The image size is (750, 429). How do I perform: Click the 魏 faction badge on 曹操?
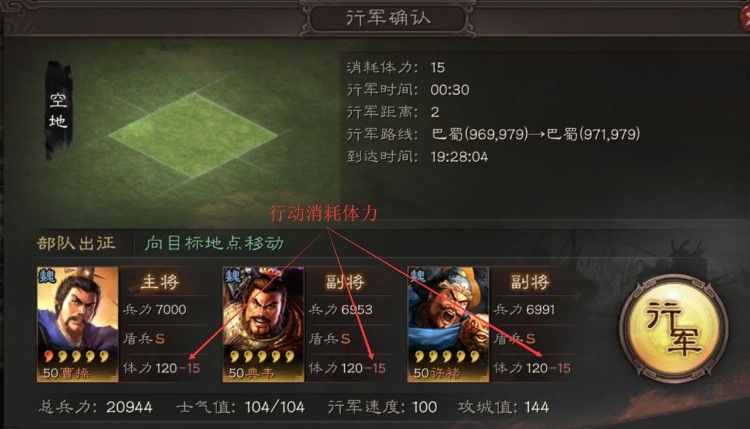point(47,276)
